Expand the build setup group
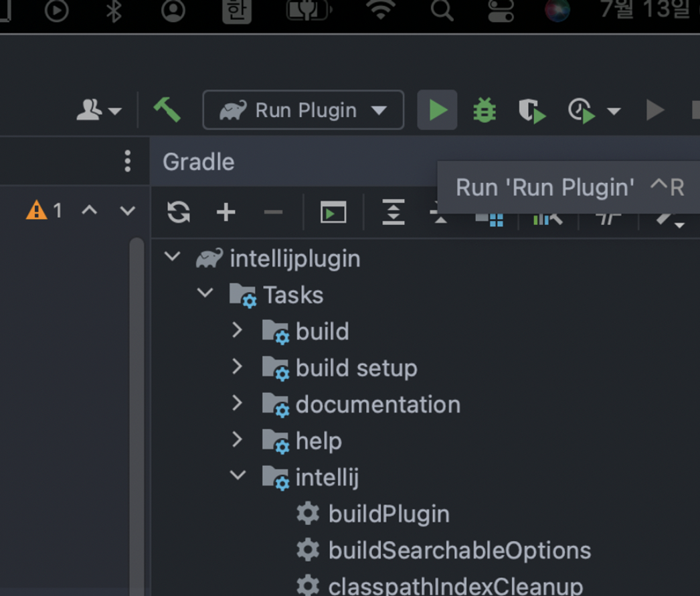The image size is (700, 596). click(237, 367)
